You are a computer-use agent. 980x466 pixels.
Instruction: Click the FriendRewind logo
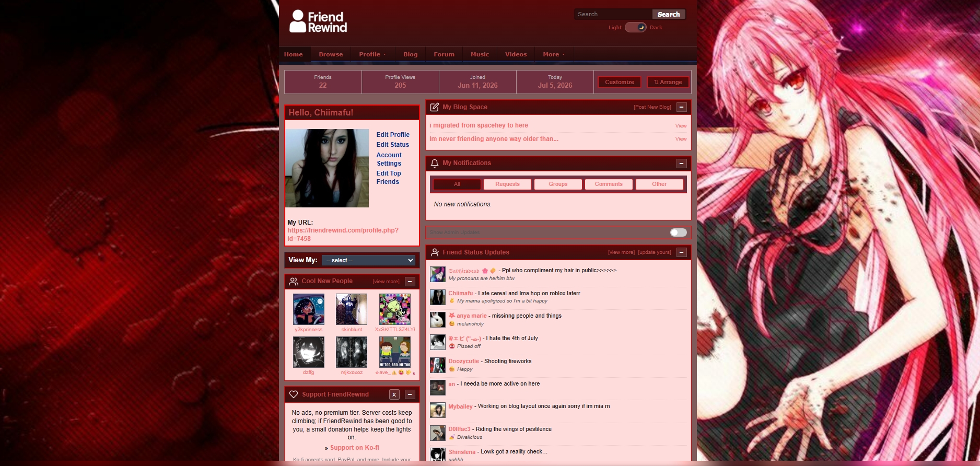pos(318,21)
